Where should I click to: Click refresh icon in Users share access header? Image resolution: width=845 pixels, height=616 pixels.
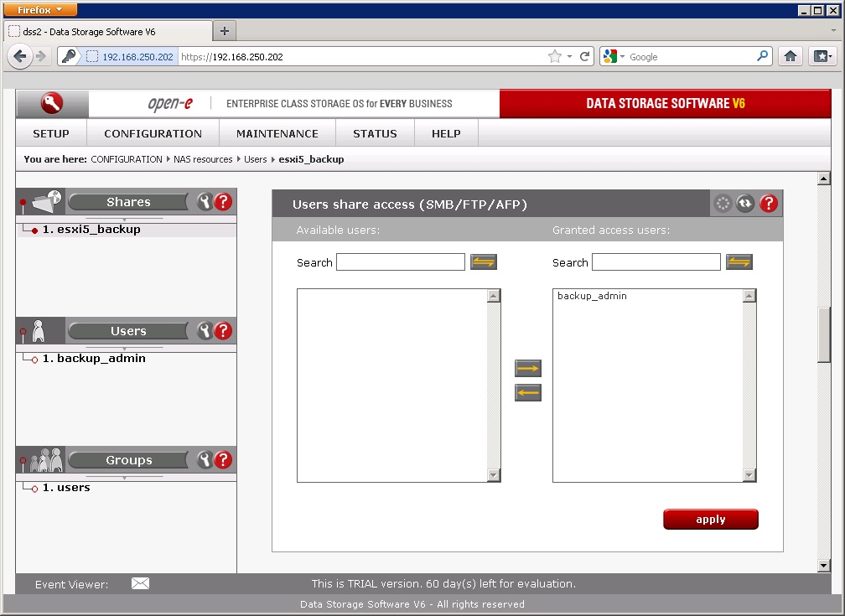tap(745, 203)
